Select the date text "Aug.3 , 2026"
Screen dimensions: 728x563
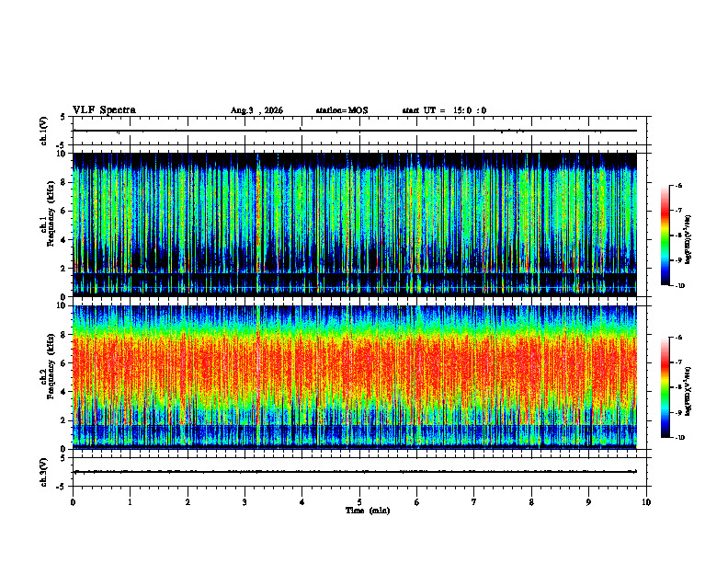(256, 110)
